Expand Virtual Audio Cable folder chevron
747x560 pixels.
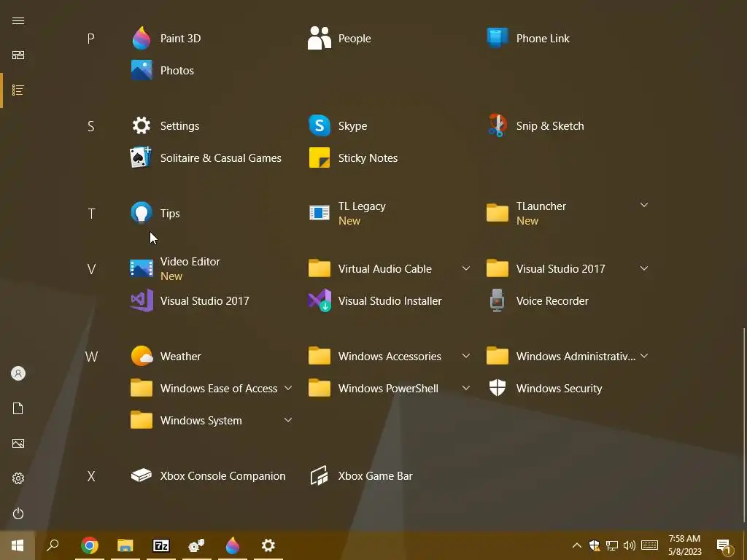tap(466, 268)
